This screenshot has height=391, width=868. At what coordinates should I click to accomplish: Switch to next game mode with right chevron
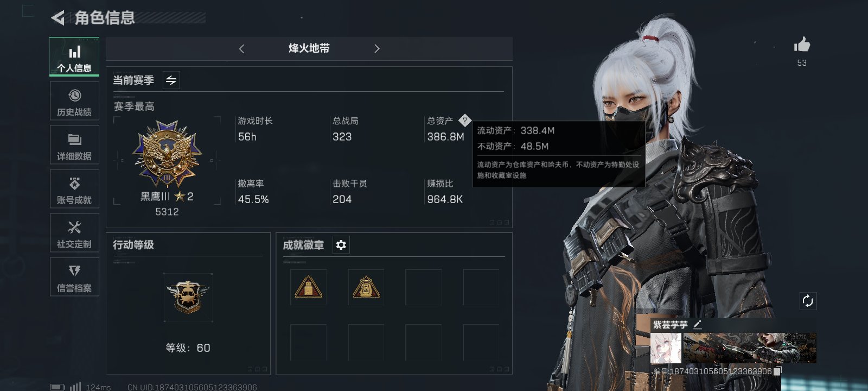click(x=376, y=49)
